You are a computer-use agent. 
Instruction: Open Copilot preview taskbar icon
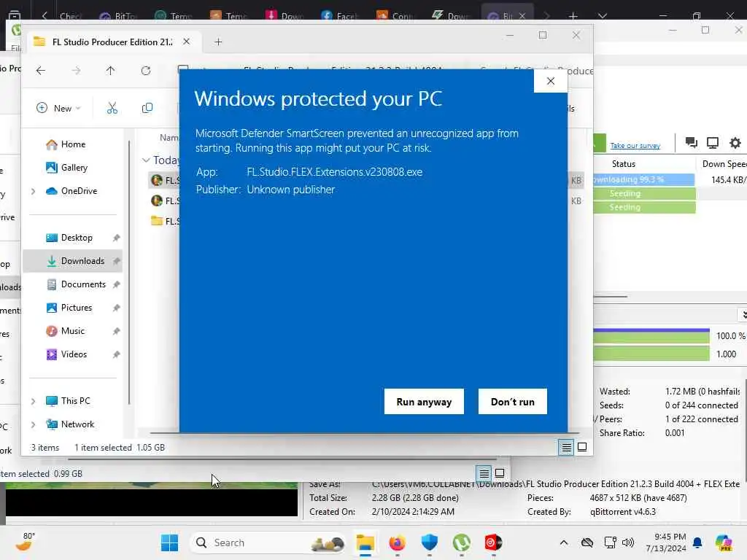point(724,542)
